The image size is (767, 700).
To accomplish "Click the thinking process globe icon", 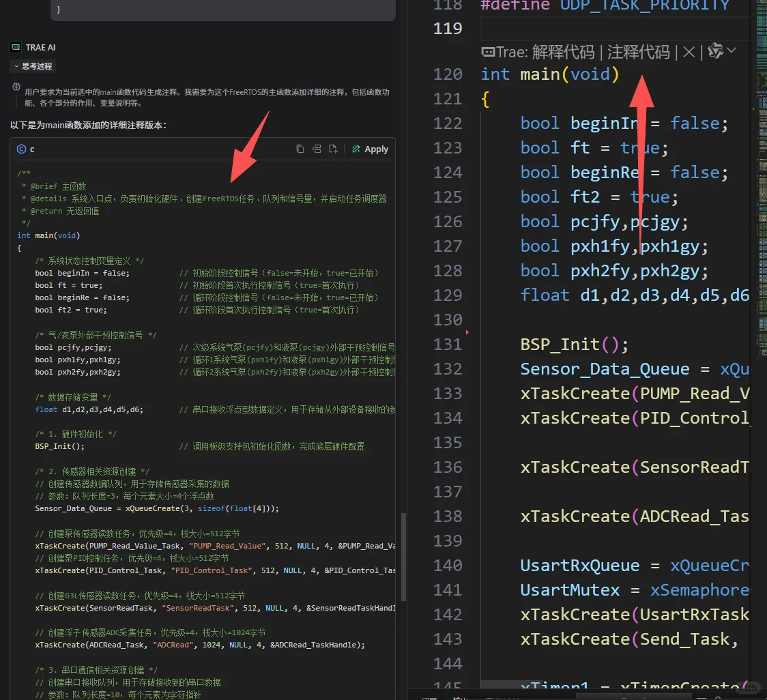I will (16, 87).
